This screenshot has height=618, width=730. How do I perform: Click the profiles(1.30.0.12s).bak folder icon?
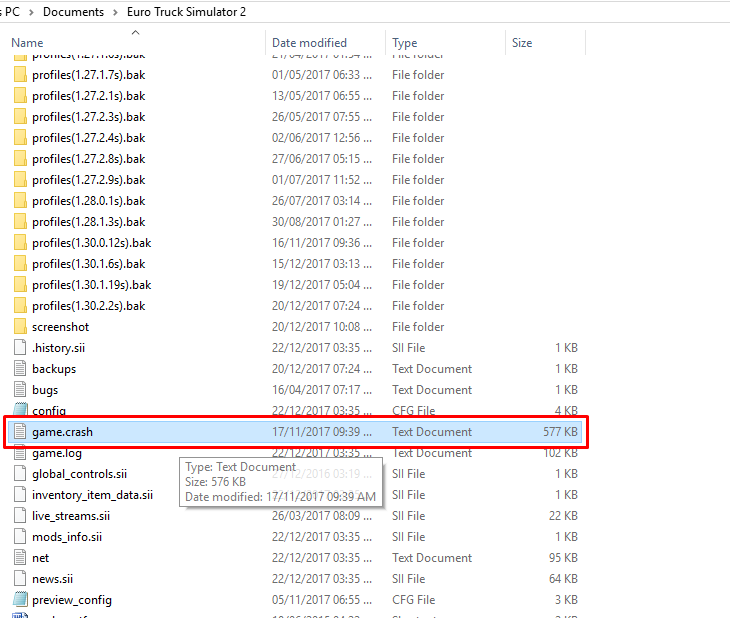[x=20, y=242]
